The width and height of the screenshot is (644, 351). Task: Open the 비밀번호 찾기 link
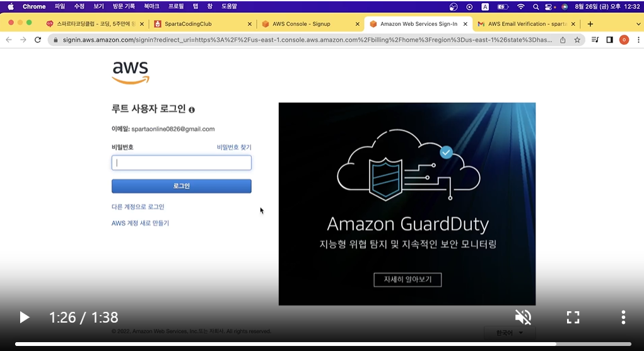234,147
